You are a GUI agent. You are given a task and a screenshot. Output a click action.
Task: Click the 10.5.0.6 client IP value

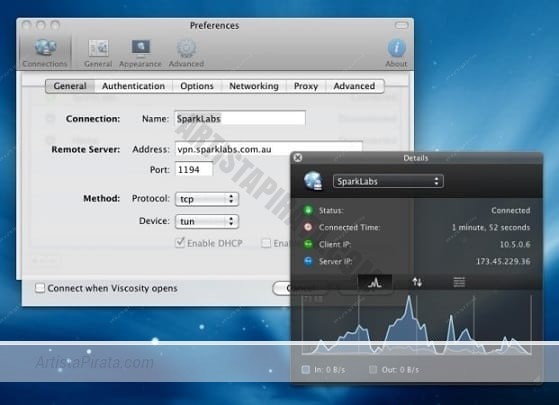pos(515,244)
